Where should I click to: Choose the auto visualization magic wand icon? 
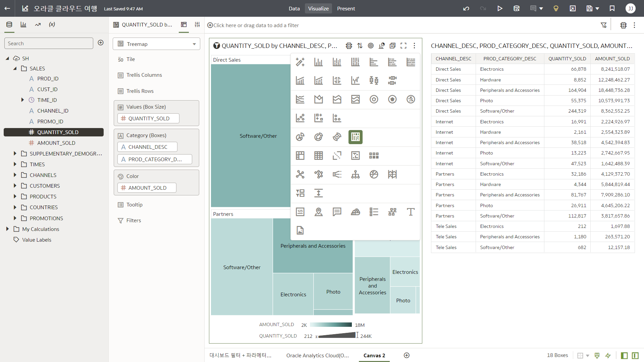300,62
